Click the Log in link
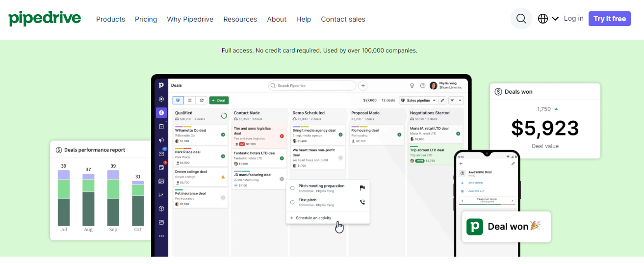The image size is (644, 264). [x=573, y=18]
